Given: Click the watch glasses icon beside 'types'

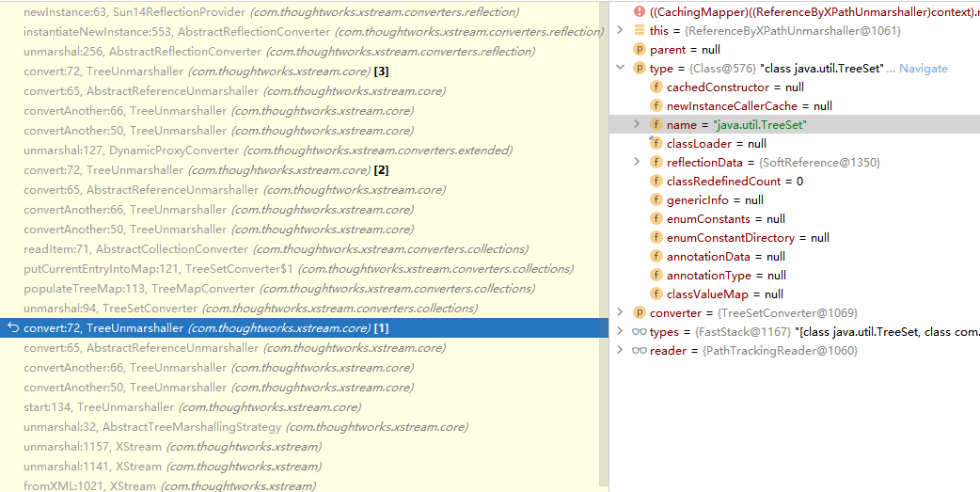Looking at the screenshot, I should tap(640, 331).
